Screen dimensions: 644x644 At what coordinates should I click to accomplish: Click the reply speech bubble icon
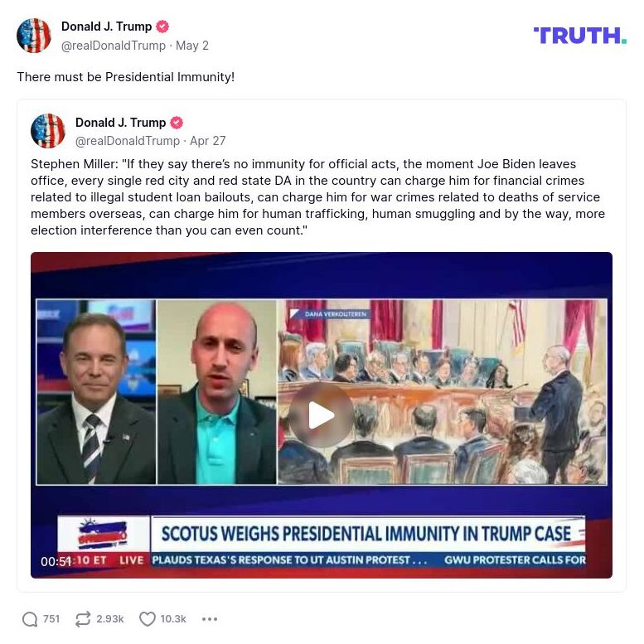pos(30,619)
